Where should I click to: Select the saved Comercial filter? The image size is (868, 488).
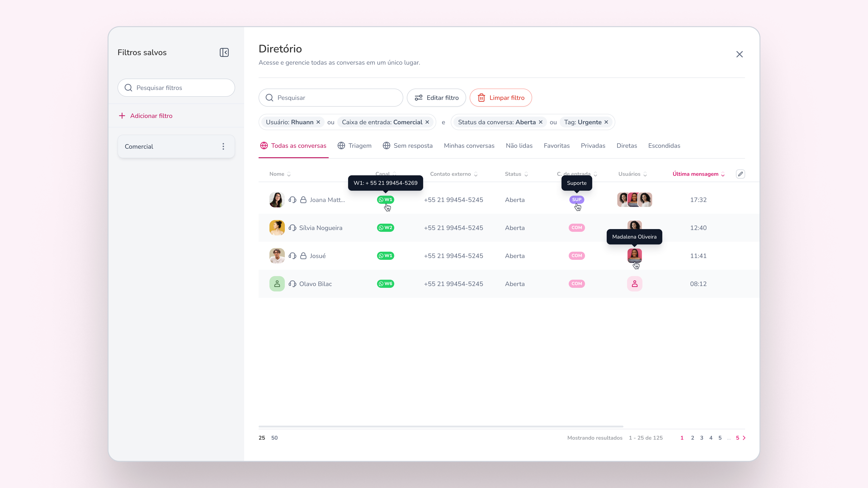coord(176,146)
